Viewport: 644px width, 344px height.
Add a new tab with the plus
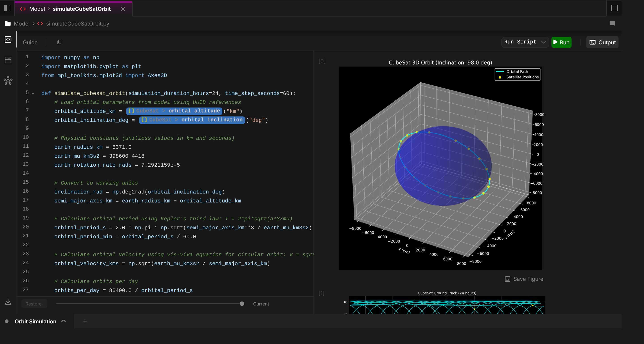(85, 321)
